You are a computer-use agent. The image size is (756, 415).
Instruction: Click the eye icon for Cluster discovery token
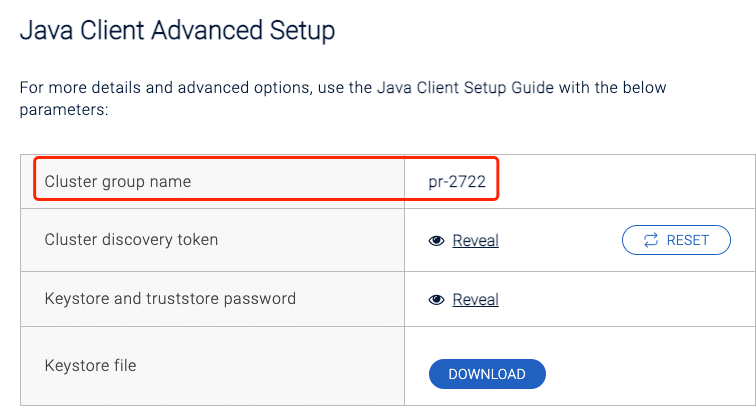point(436,241)
